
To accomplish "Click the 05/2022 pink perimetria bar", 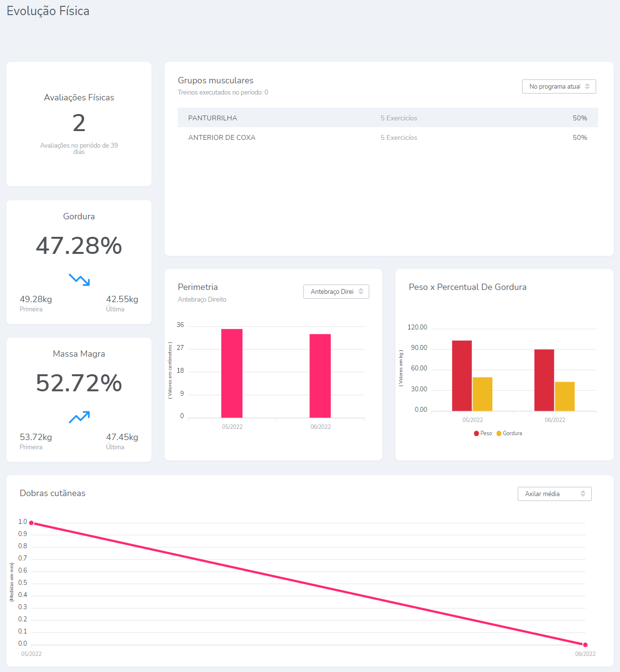I will coord(232,373).
